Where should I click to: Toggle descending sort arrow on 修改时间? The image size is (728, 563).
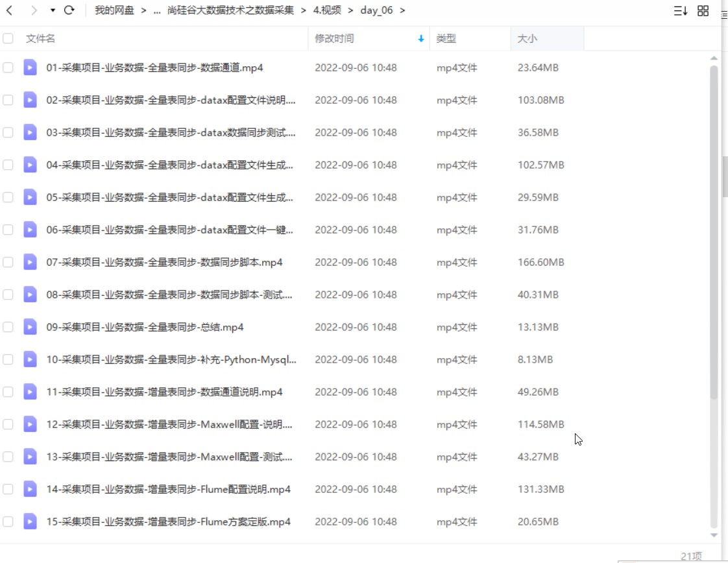pyautogui.click(x=420, y=38)
